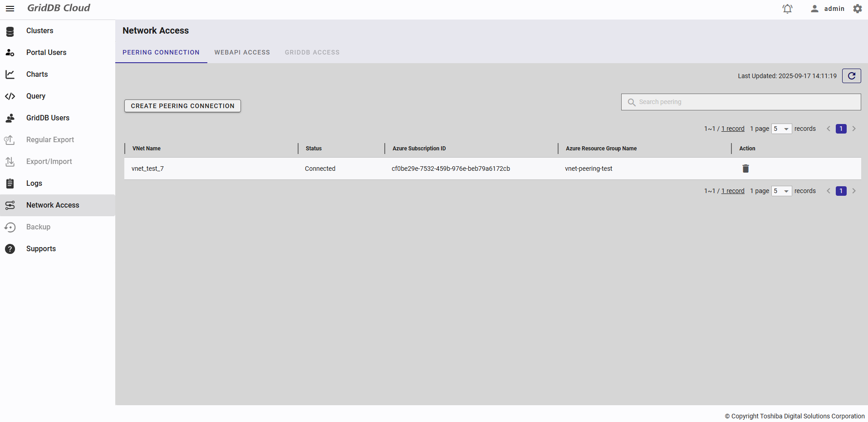Image resolution: width=868 pixels, height=422 pixels.
Task: Go to the Charts page
Action: (37, 74)
